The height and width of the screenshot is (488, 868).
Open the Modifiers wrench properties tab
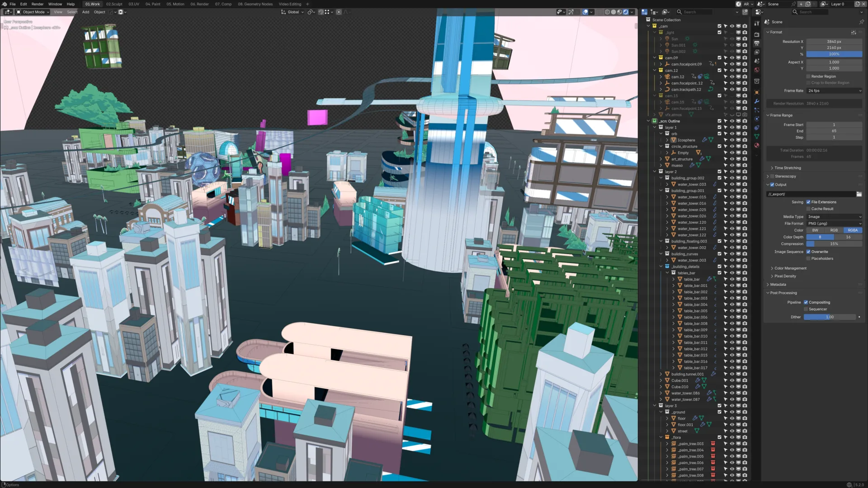click(x=757, y=101)
